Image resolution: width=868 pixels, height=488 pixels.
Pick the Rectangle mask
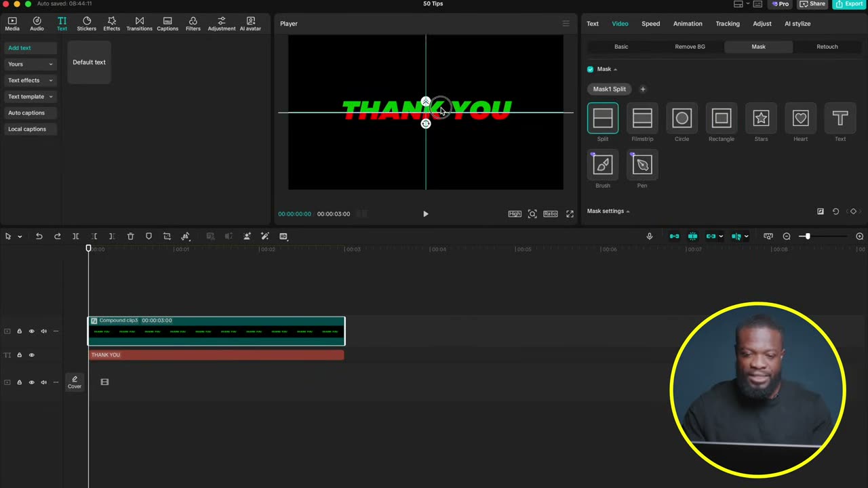click(722, 119)
